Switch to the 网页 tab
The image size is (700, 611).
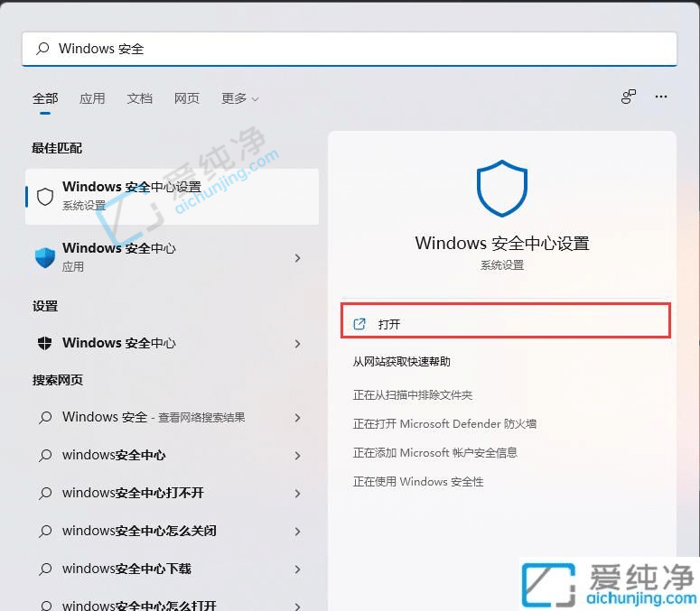pyautogui.click(x=187, y=98)
